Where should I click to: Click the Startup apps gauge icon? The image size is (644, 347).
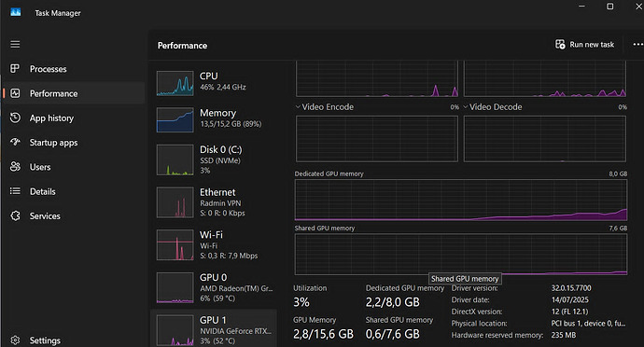tap(15, 142)
